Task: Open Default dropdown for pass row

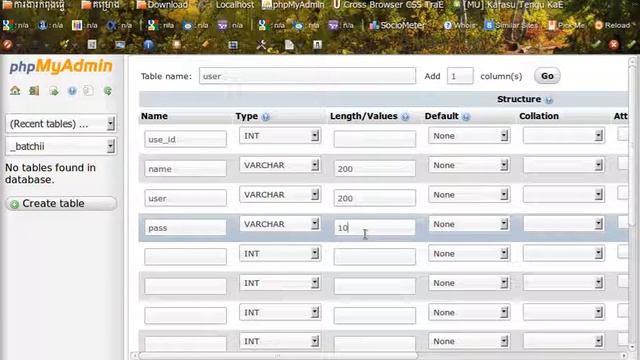Action: point(469,224)
